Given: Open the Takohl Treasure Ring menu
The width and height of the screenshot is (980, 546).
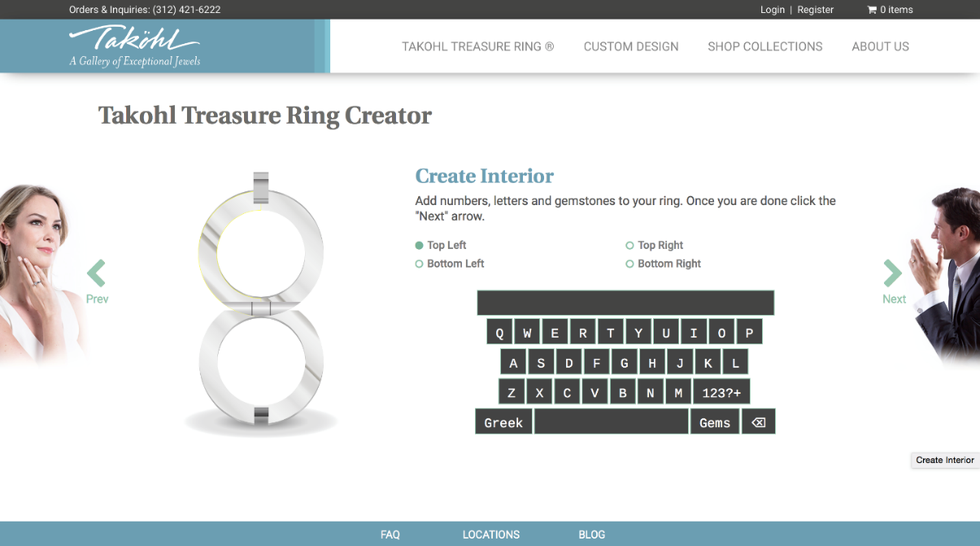Looking at the screenshot, I should click(478, 46).
